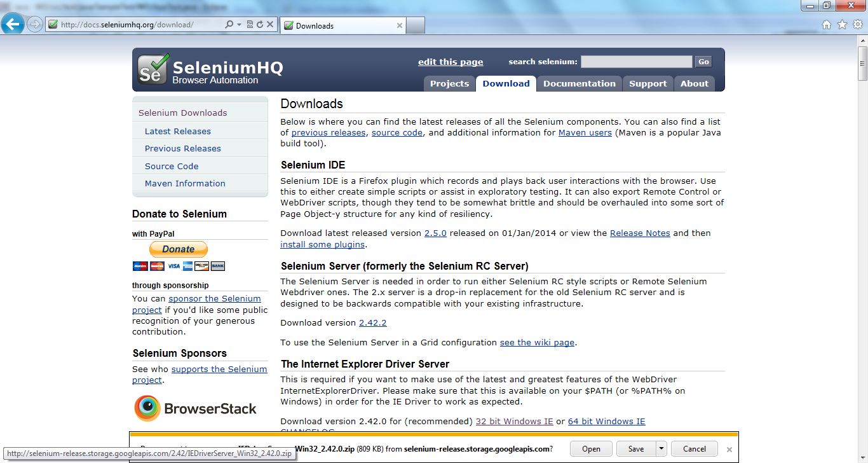Open the browser Home icon
This screenshot has height=463, width=868.
827,25
